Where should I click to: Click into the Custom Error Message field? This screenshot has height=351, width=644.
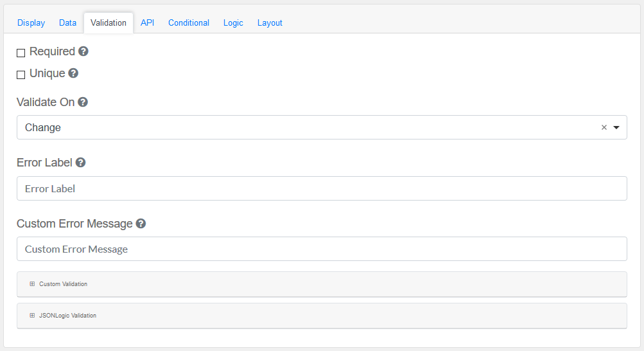(x=321, y=249)
